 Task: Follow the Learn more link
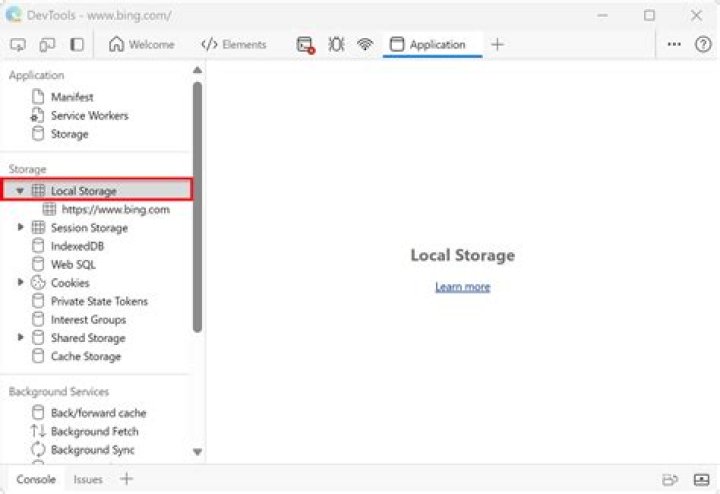coord(462,287)
